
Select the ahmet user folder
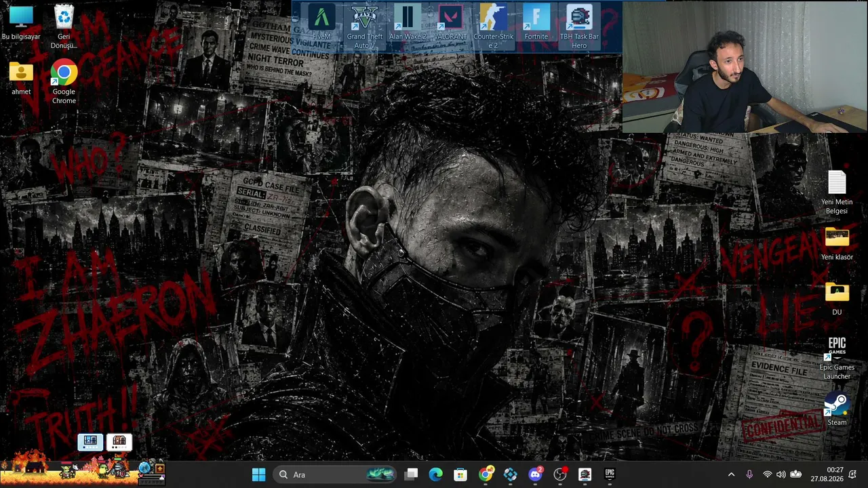click(x=21, y=78)
